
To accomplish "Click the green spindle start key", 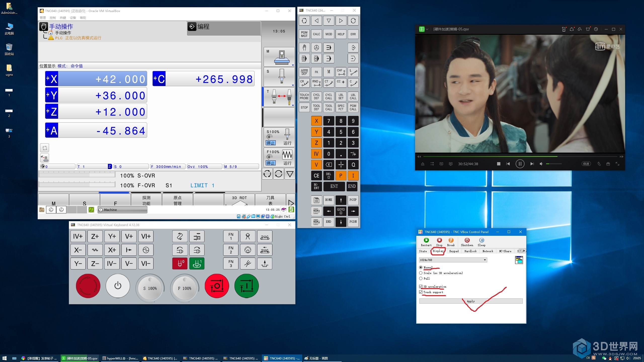I will click(x=197, y=263).
